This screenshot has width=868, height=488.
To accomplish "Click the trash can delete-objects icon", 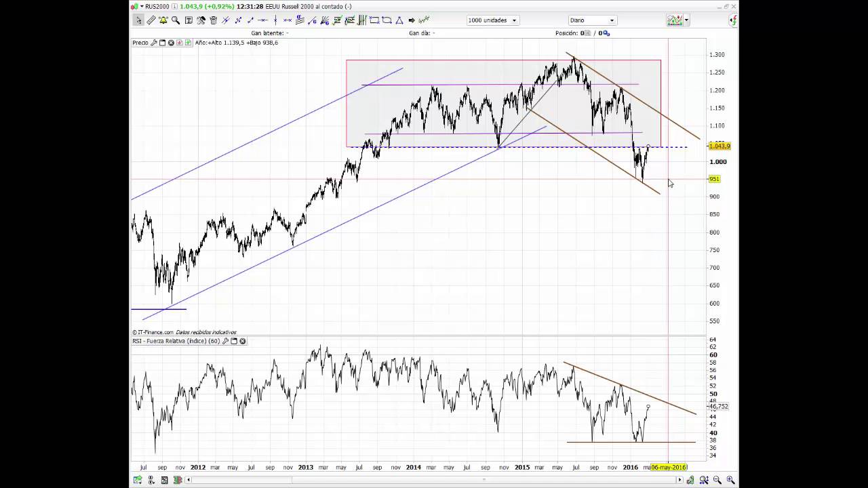I will point(214,20).
